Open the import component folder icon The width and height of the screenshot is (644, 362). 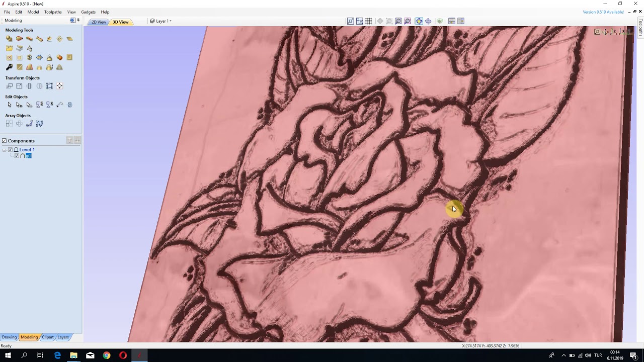click(9, 48)
